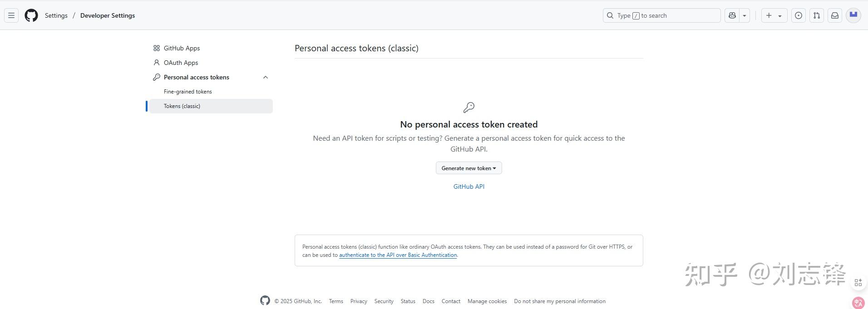Open the notifications inbox icon
This screenshot has width=868, height=309.
point(834,15)
